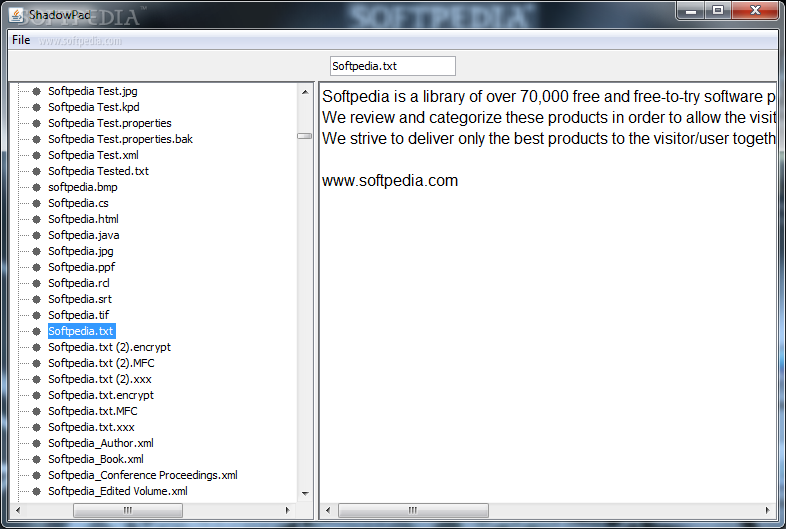Select Softpedia Test.properties.bak file

(120, 139)
